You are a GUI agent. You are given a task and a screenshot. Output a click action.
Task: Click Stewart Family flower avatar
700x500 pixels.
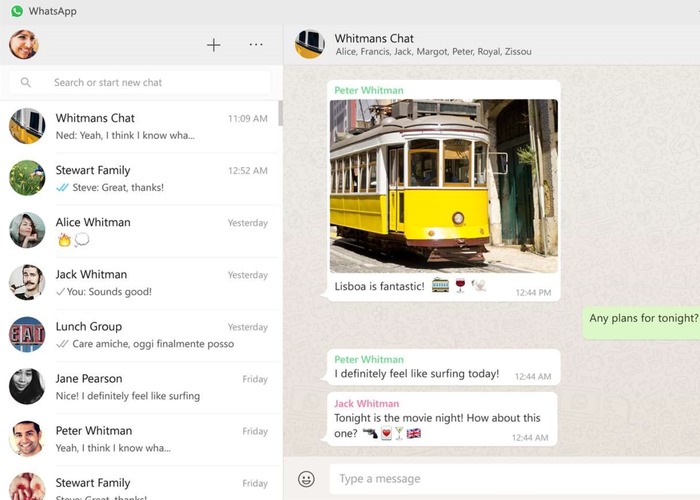click(27, 178)
